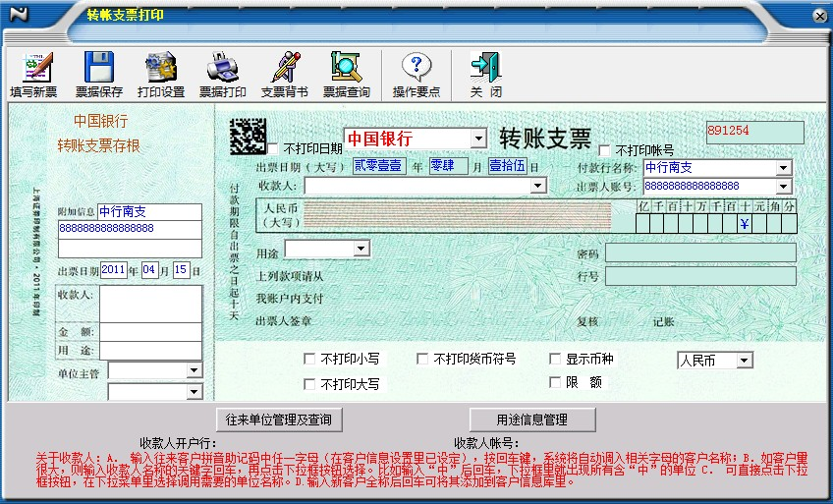Screen dimensions: 833x504
Task: Enable 不打印日期 checkbox
Action: (272, 148)
